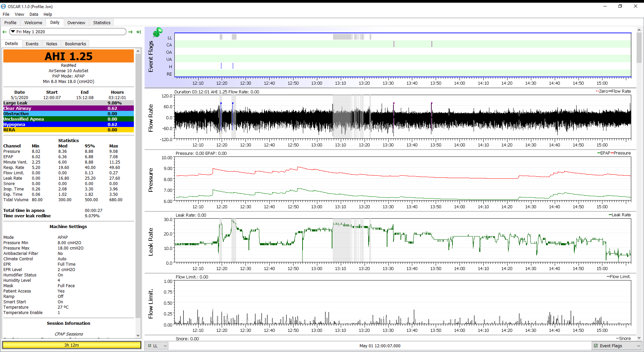Screen dimensions: 644x352
Task: Click the Event Flags graph title
Action: click(151, 56)
